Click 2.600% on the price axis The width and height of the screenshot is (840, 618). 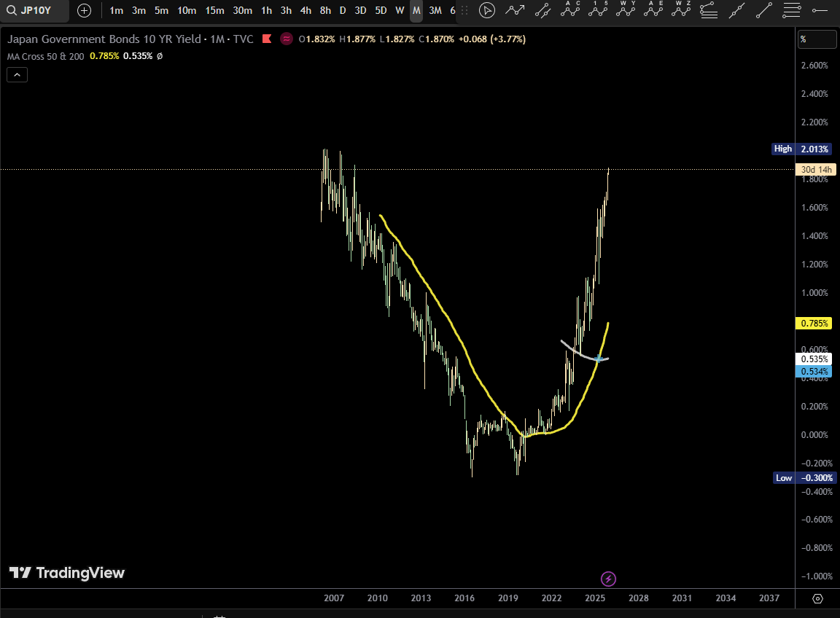[814, 66]
